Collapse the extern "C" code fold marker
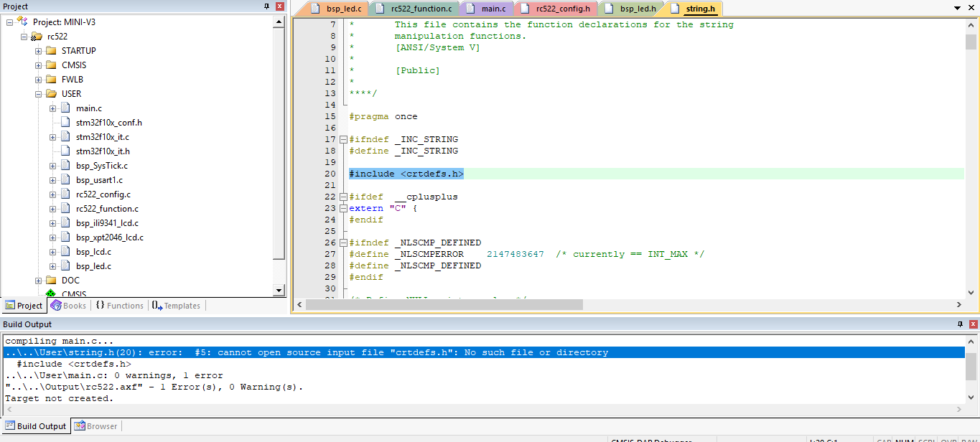 (x=343, y=208)
